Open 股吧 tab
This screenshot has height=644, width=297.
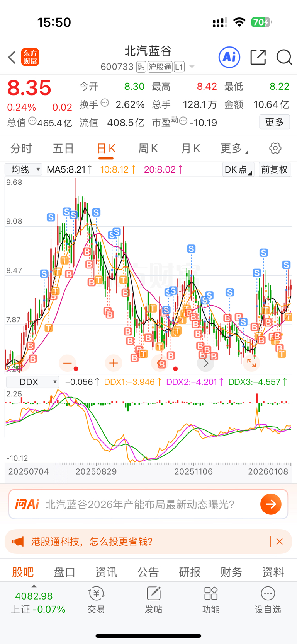[x=23, y=572]
